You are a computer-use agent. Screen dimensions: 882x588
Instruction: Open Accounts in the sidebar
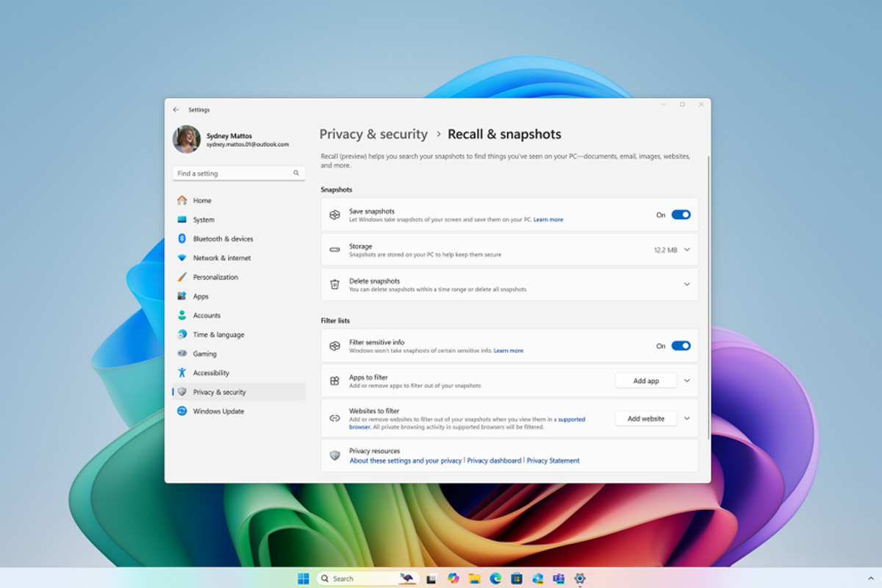tap(239, 315)
